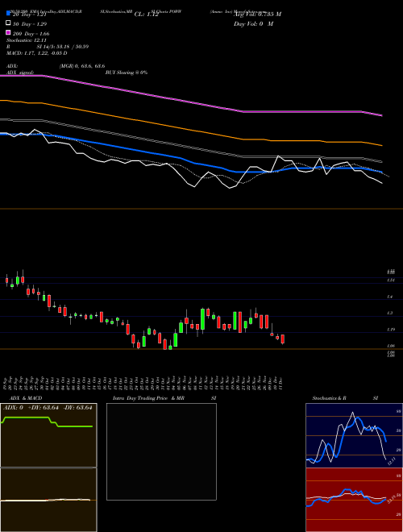Click the 1.19 price axis label
The width and height of the screenshot is (403, 532).
pos(390,329)
